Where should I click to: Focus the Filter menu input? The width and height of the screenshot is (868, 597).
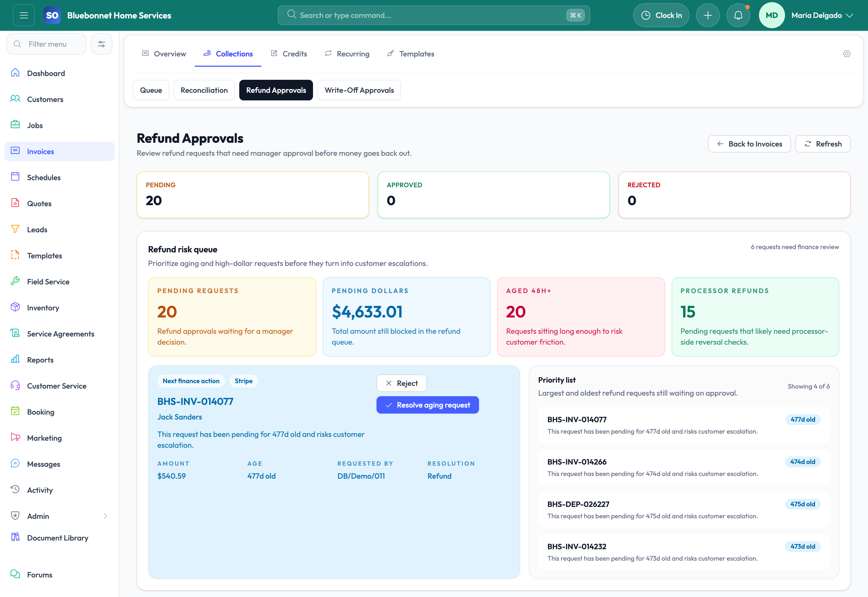[x=46, y=44]
